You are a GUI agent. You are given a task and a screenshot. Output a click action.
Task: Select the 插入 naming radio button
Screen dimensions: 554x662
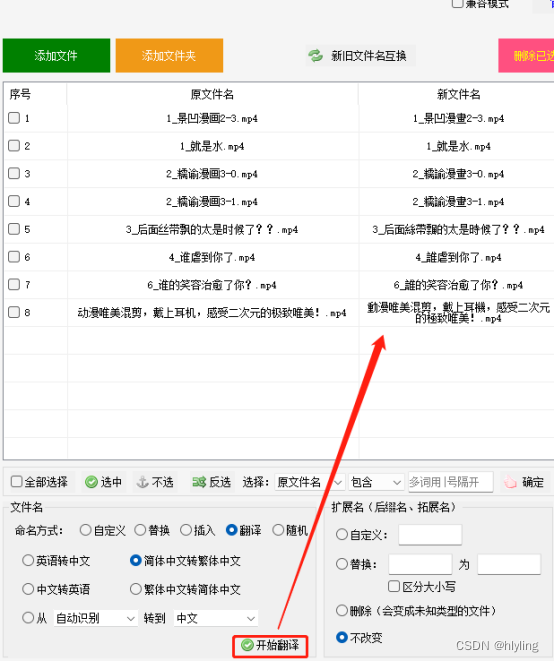186,530
